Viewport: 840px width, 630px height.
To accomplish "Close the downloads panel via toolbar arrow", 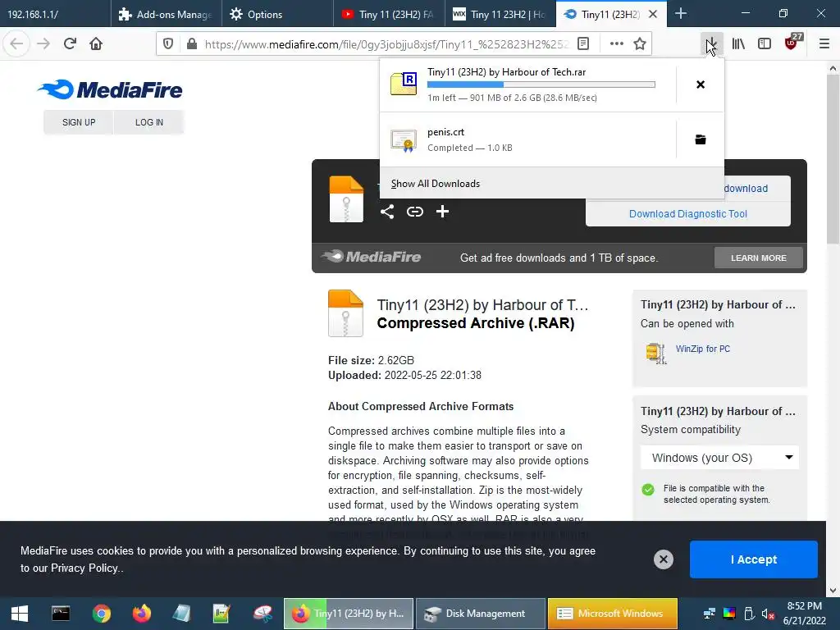I will point(711,44).
